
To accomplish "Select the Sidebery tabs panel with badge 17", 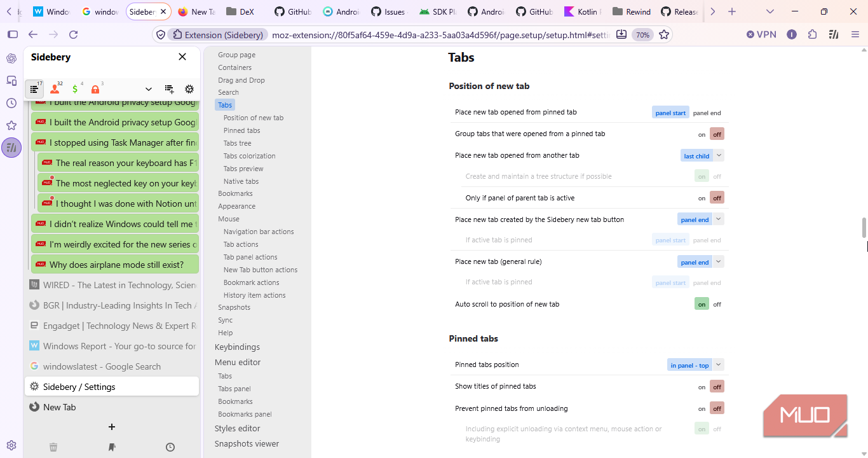I will tap(34, 89).
